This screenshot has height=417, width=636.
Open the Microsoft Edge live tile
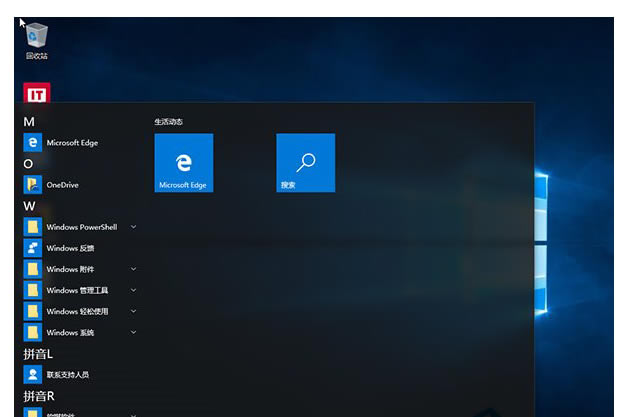[184, 163]
